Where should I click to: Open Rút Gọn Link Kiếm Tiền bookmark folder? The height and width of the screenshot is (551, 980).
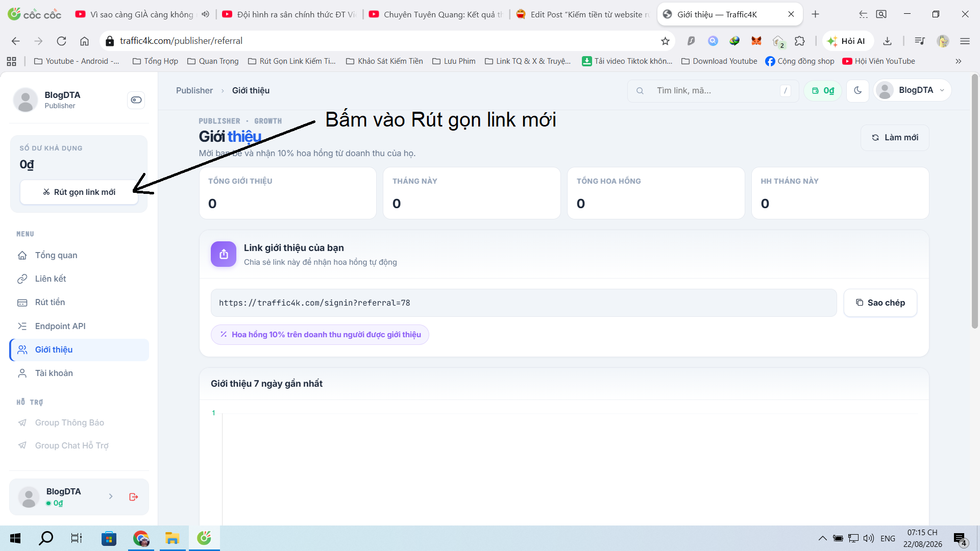point(292,61)
